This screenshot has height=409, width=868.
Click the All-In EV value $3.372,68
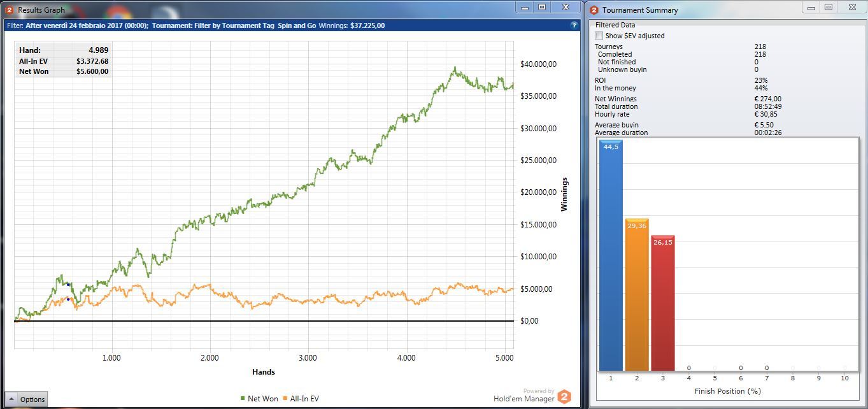tap(92, 61)
